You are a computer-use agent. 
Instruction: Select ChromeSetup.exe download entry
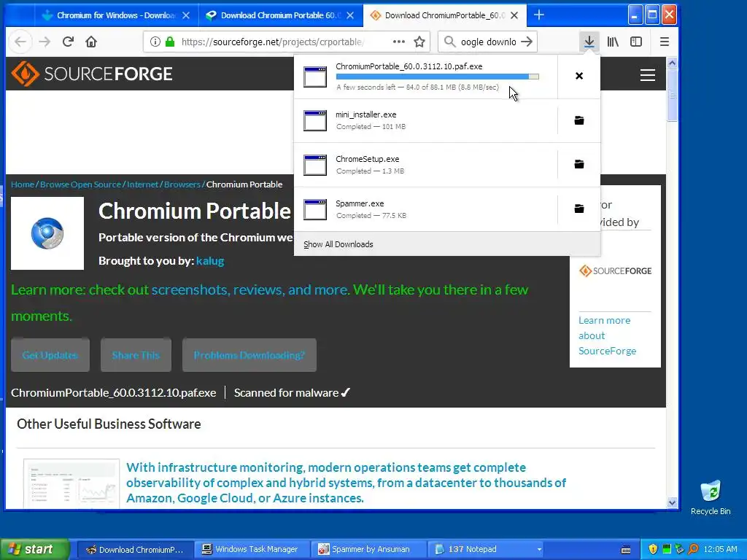click(425, 165)
